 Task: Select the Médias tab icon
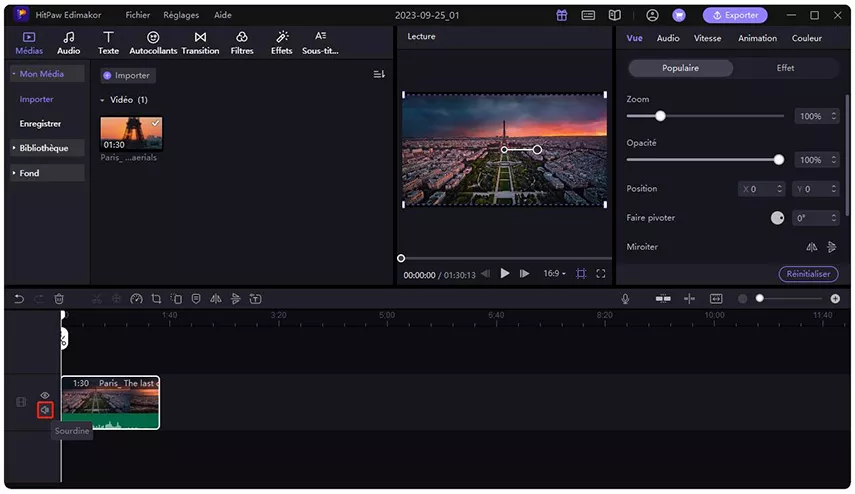pos(29,37)
